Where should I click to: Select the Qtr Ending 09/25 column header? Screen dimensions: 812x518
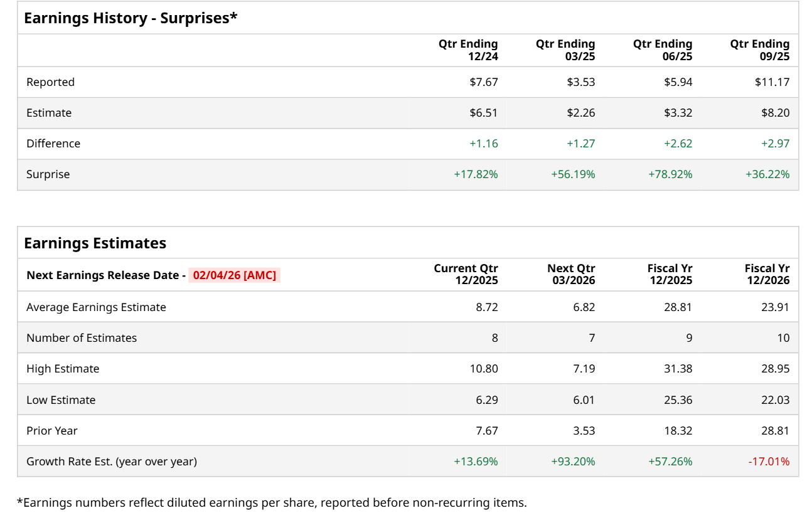click(x=759, y=50)
